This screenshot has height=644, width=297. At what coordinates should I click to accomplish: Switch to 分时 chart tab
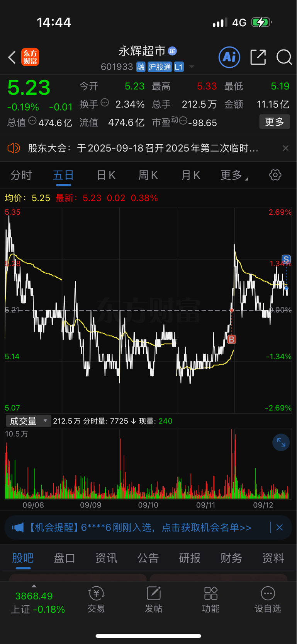pyautogui.click(x=21, y=175)
